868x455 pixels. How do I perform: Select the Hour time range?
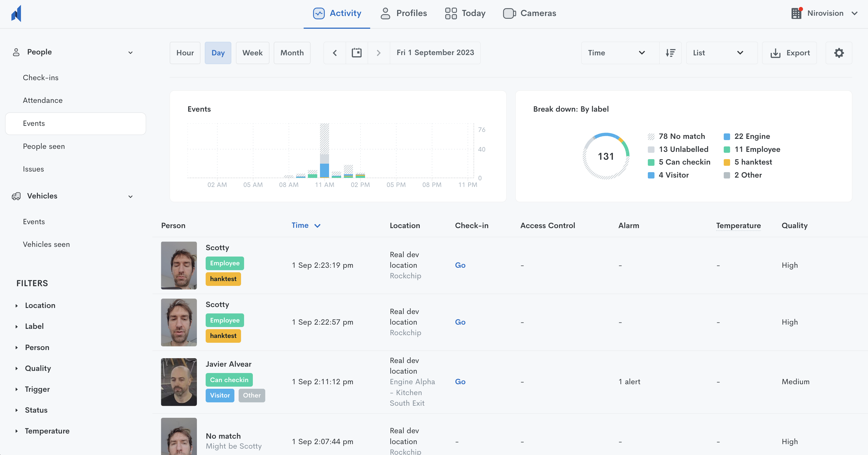(185, 53)
